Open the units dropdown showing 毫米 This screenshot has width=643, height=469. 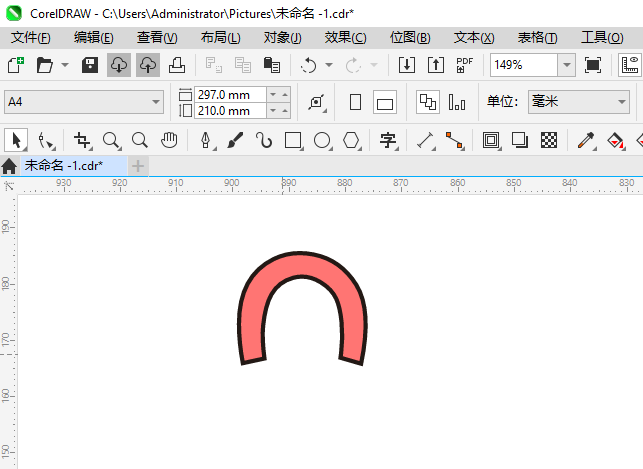[x=579, y=102]
